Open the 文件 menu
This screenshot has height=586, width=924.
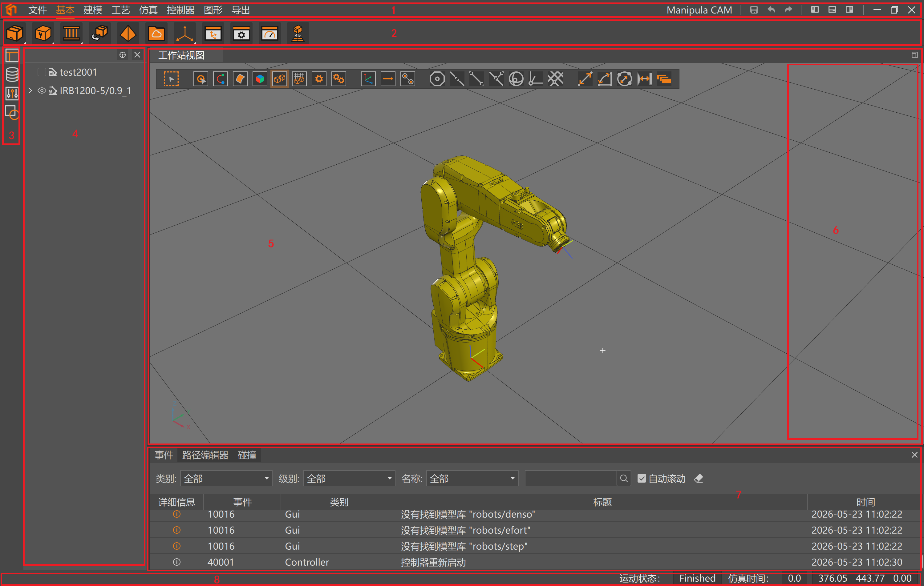[x=38, y=10]
